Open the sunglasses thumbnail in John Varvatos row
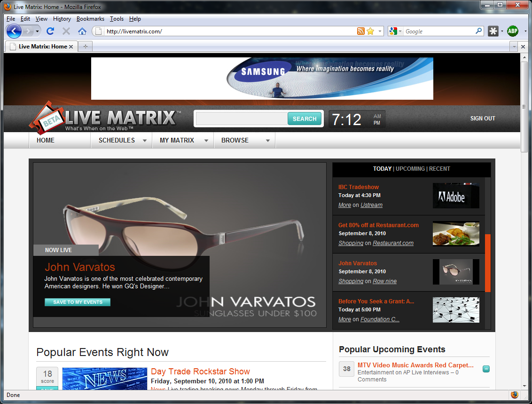Screen dimensions: 532x404 456,272
